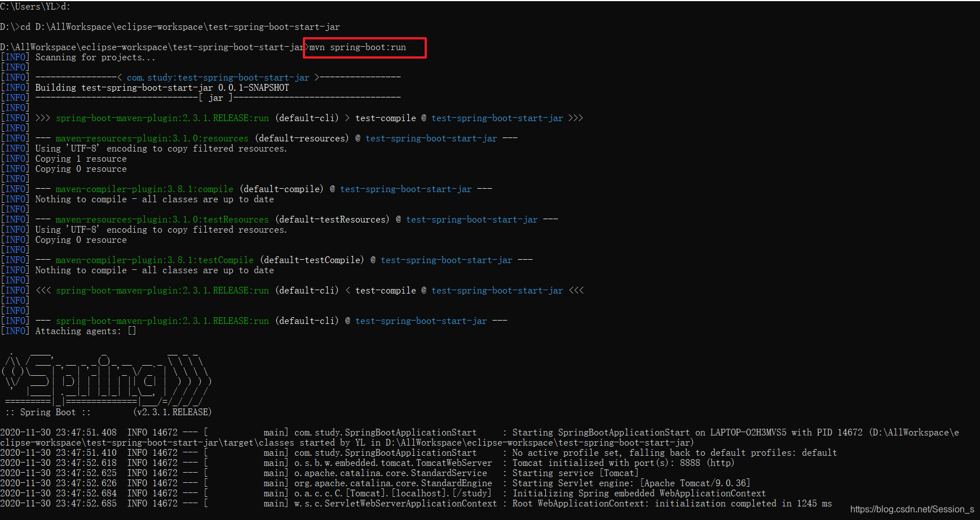Click the '(v2.3.1.RELEASE)' version text
The width and height of the screenshot is (980, 520).
173,412
